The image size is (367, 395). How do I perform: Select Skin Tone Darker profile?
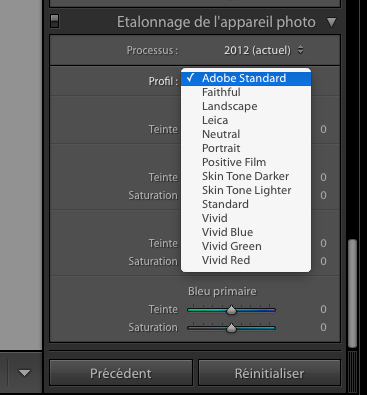click(x=246, y=176)
